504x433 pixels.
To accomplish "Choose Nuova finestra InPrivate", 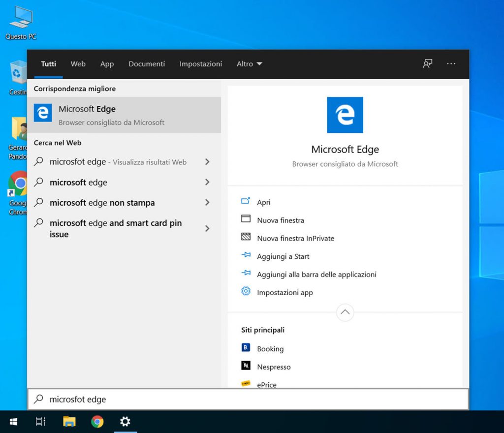I will tap(295, 238).
